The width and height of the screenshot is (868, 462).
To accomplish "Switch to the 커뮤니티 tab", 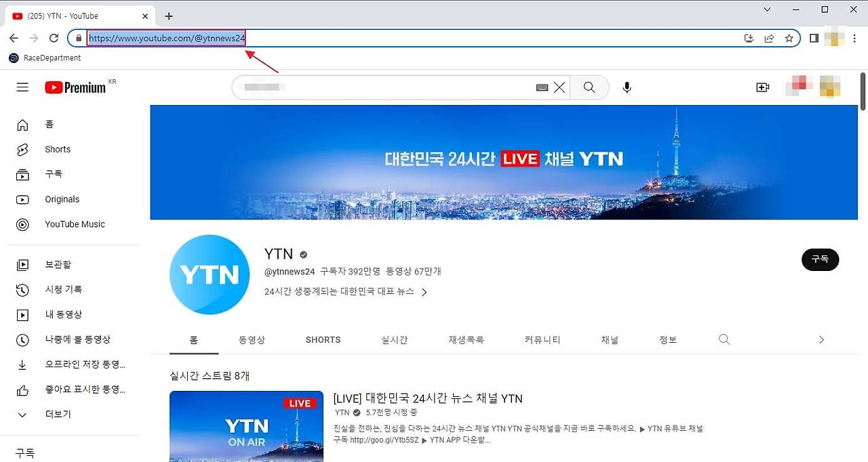I will coord(542,340).
